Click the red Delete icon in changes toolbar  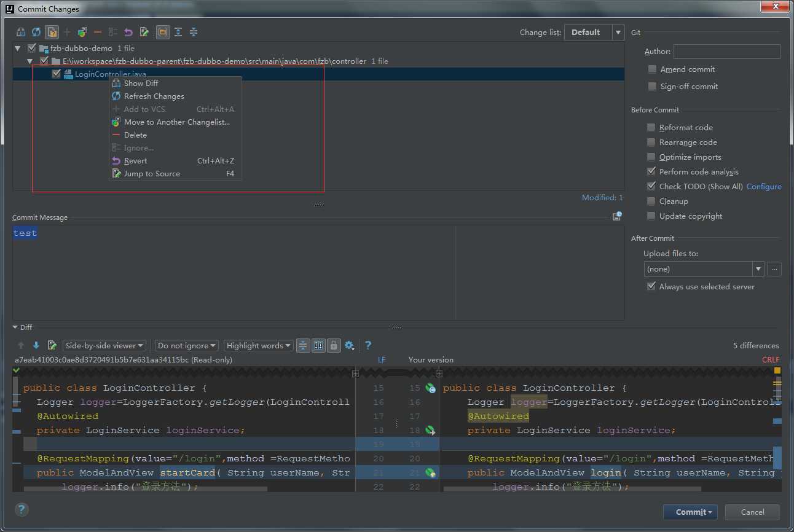click(x=97, y=32)
